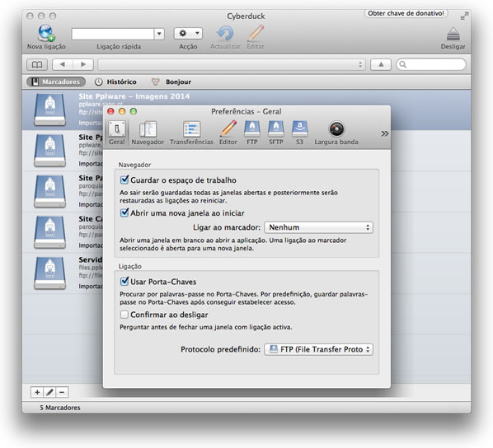Screen dimensions: 493x448
Task: Close the Preferências window with the red button
Action: [x=110, y=111]
